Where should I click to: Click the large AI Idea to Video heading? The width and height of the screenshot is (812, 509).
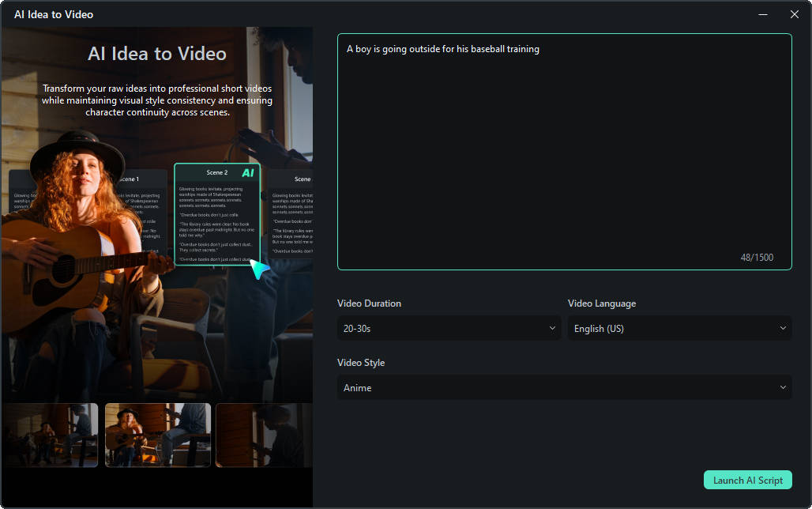157,54
